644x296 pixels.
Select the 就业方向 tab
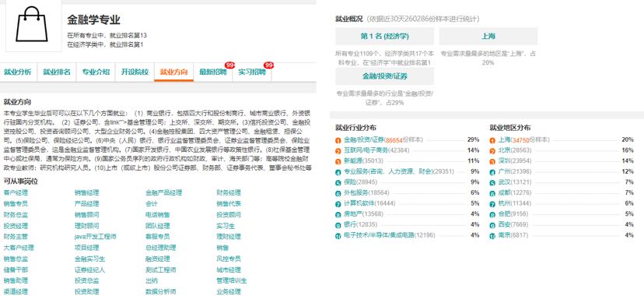click(x=173, y=72)
